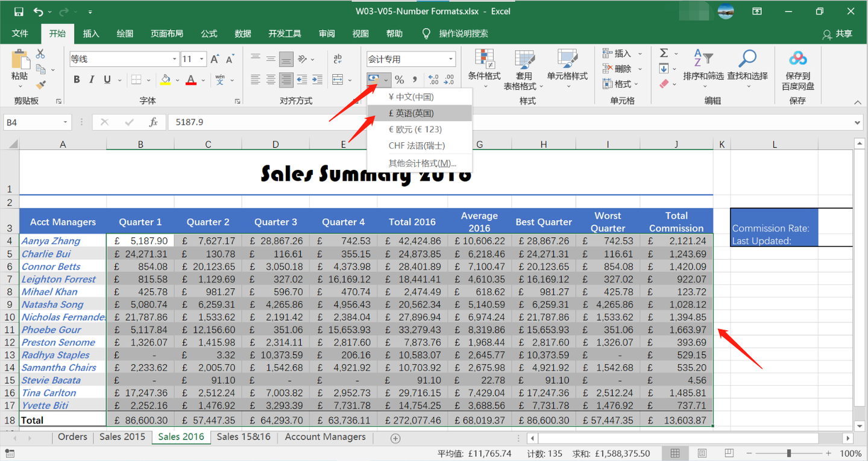
Task: Click the Insert Function fx button
Action: tap(153, 122)
